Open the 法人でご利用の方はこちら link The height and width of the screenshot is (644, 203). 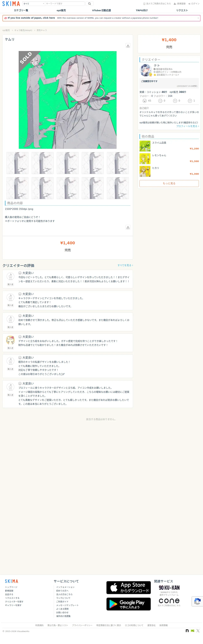[x=157, y=4]
